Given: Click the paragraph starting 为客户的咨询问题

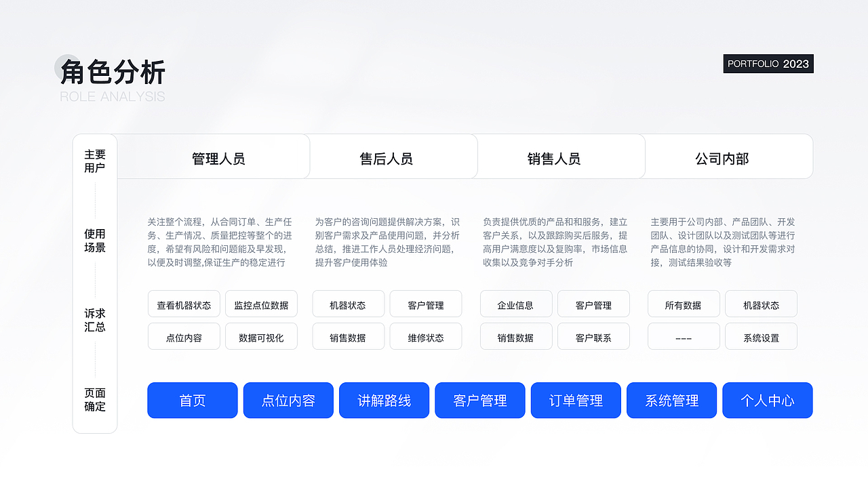Looking at the screenshot, I should coord(387,242).
